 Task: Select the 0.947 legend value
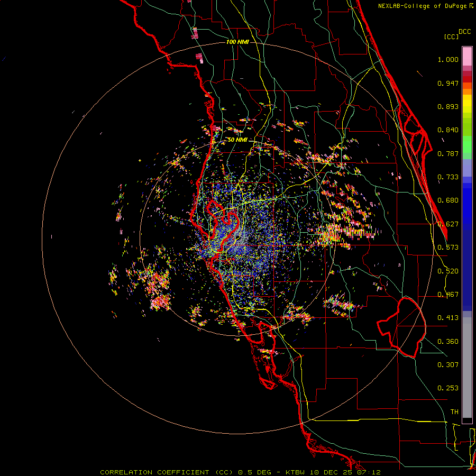point(448,83)
